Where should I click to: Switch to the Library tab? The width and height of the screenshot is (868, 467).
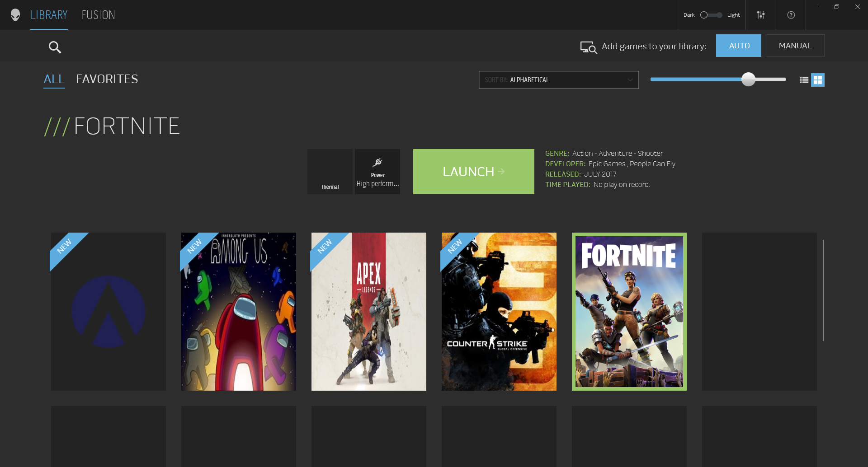(49, 15)
